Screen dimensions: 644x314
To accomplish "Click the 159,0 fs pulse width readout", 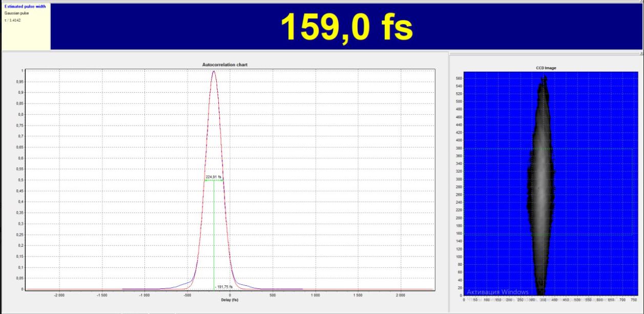I will pos(346,26).
